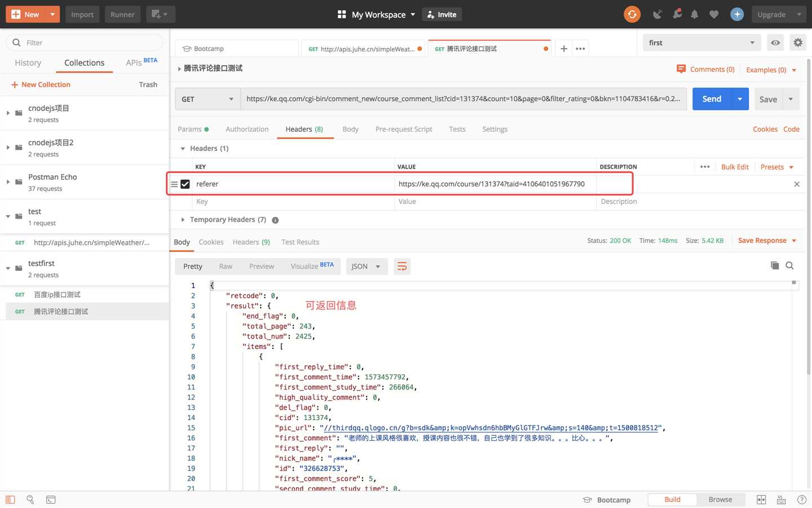
Task: Open Find and Replace in status bar
Action: (x=30, y=500)
